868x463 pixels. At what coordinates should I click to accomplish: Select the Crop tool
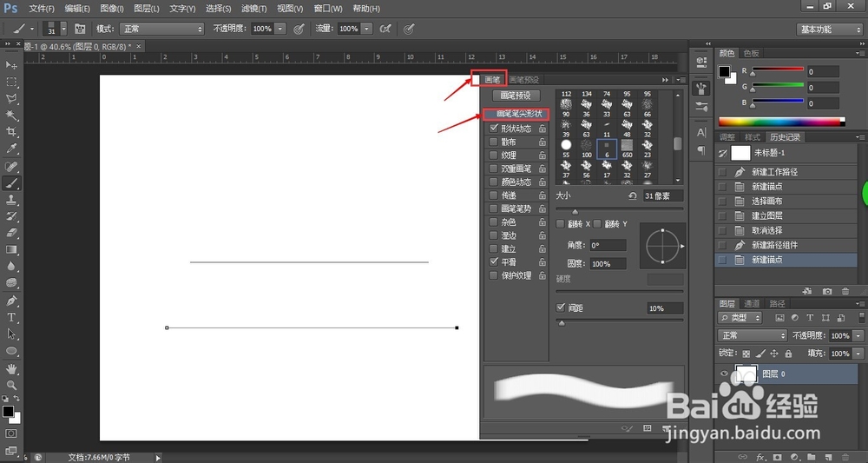coord(11,132)
